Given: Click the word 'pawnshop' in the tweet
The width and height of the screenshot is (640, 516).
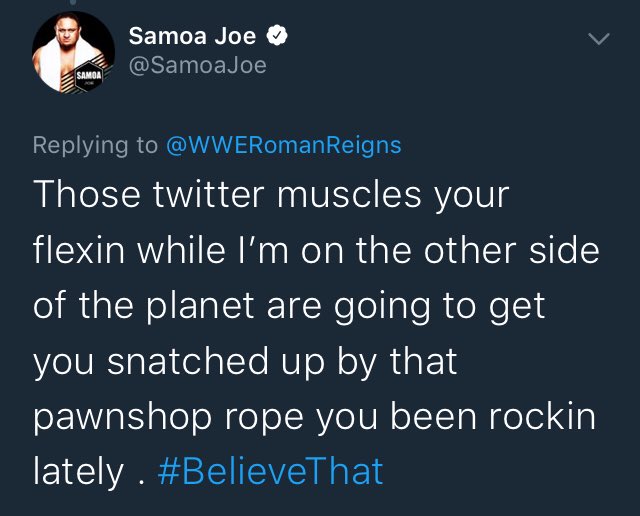Looking at the screenshot, I should [x=122, y=418].
